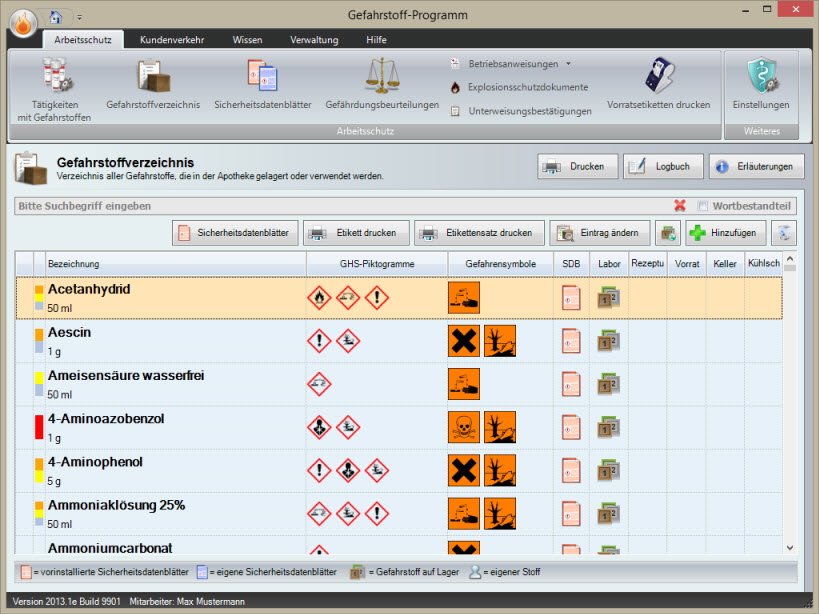Click the color marker beside Aescin
The height and width of the screenshot is (614, 819).
39,340
